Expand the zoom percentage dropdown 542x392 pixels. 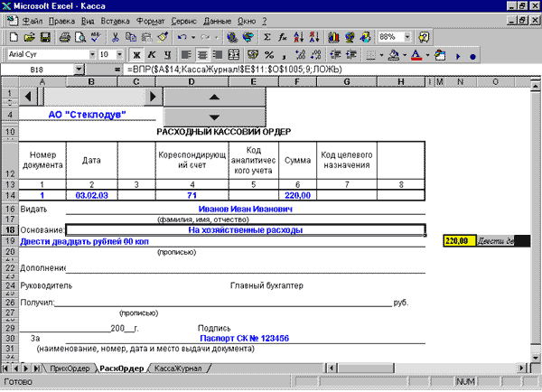[x=407, y=37]
